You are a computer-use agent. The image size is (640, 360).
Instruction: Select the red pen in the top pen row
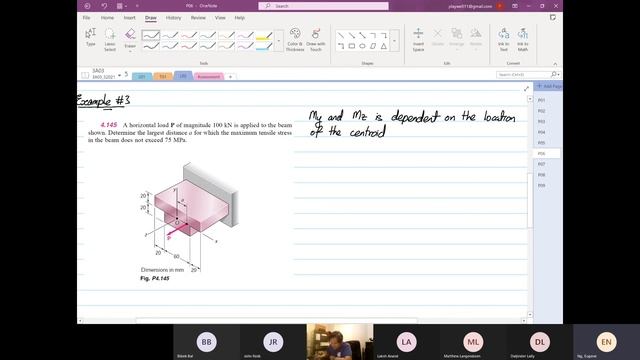(189, 36)
